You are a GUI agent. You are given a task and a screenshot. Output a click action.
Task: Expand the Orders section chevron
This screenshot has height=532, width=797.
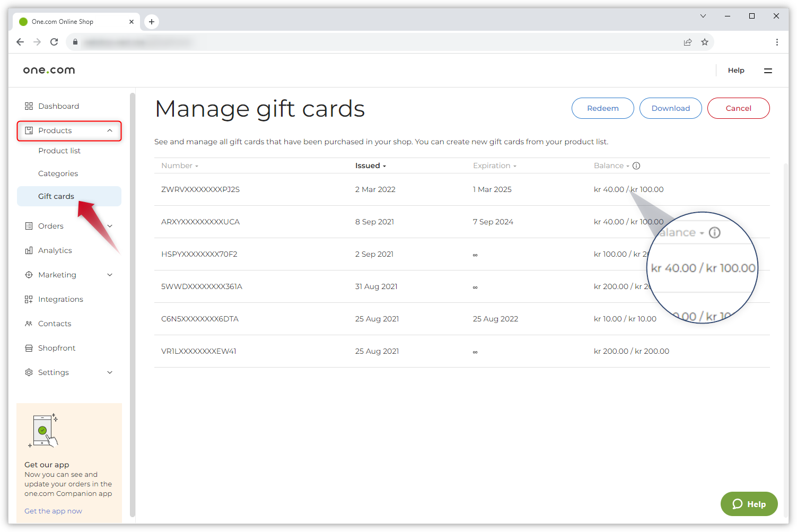pos(110,225)
